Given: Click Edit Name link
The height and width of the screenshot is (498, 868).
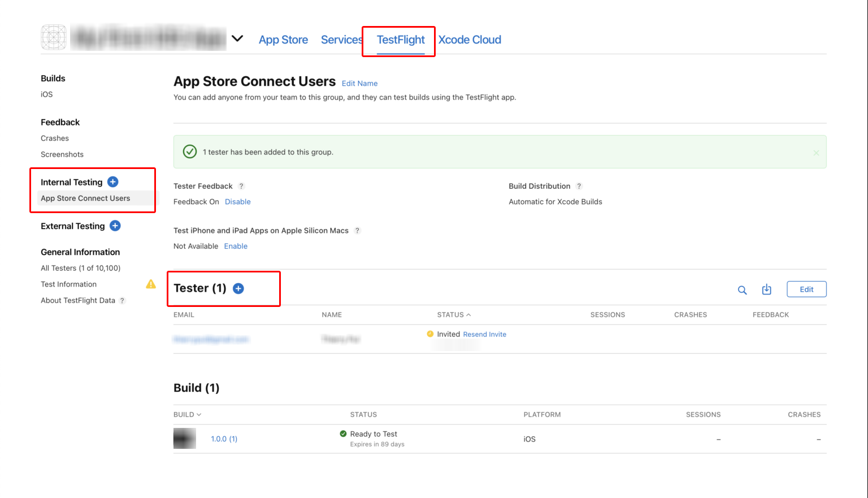Looking at the screenshot, I should tap(359, 83).
